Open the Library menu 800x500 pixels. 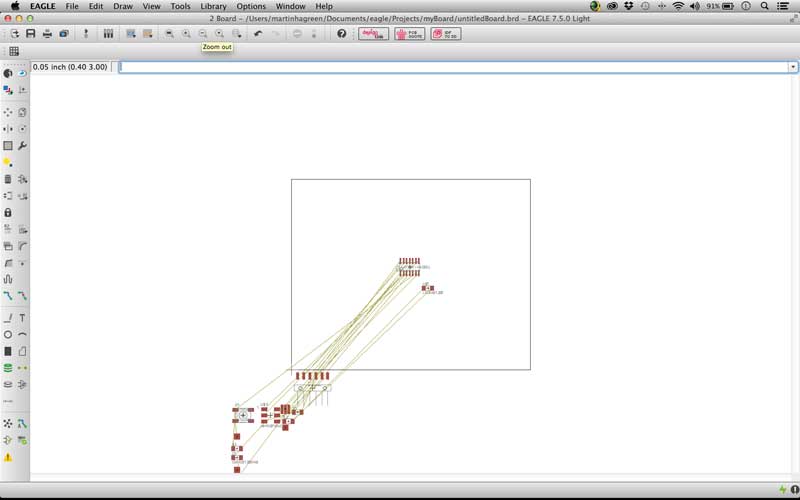pos(213,6)
